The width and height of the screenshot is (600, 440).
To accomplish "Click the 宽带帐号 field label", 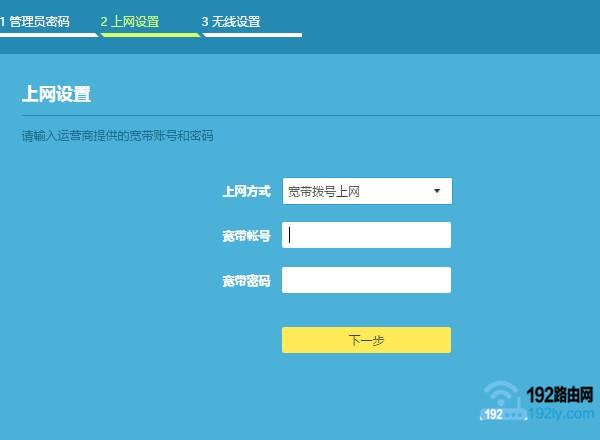I will click(x=246, y=236).
